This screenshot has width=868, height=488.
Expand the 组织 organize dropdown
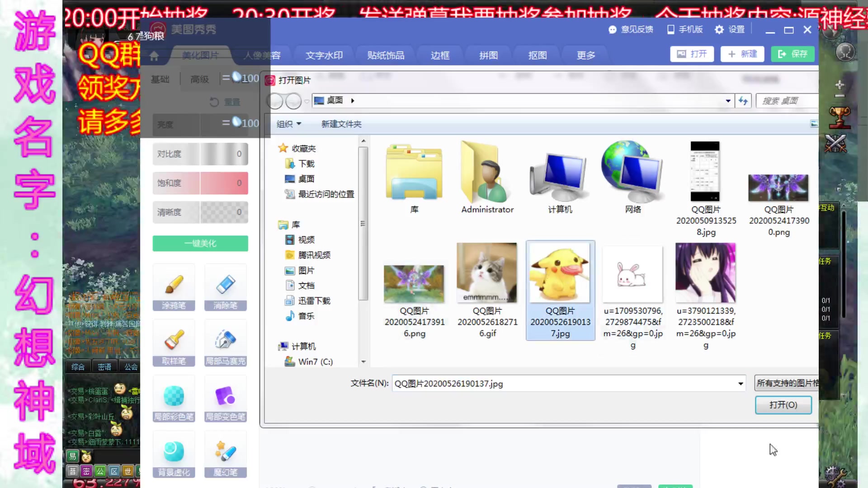(x=289, y=124)
